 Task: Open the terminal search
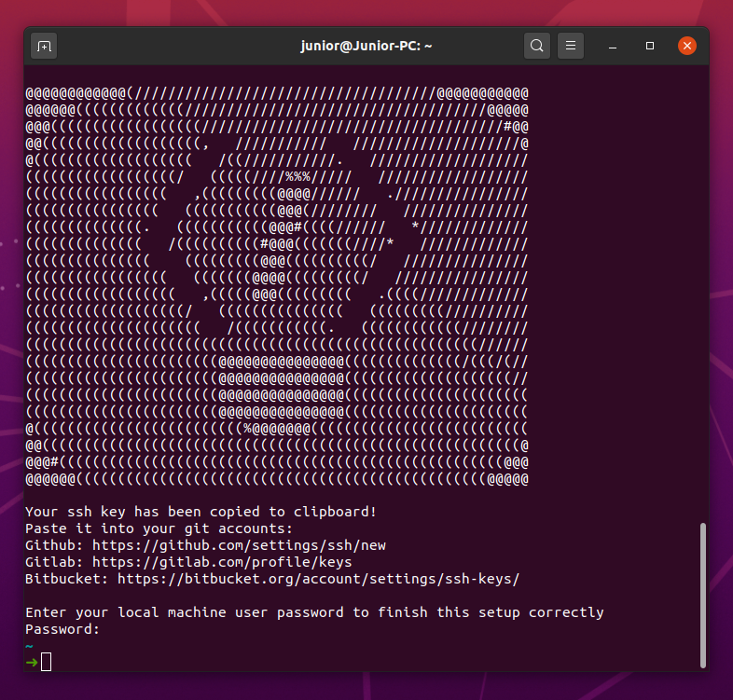pos(536,46)
